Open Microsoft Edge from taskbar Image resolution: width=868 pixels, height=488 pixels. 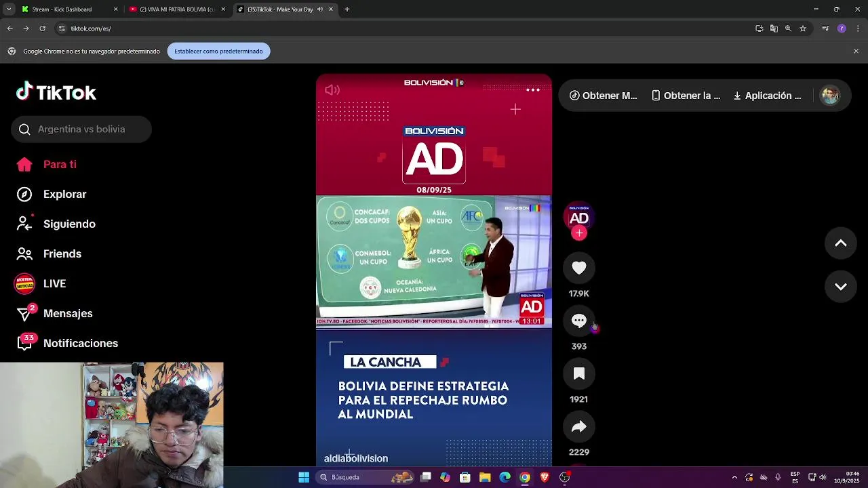click(x=505, y=477)
